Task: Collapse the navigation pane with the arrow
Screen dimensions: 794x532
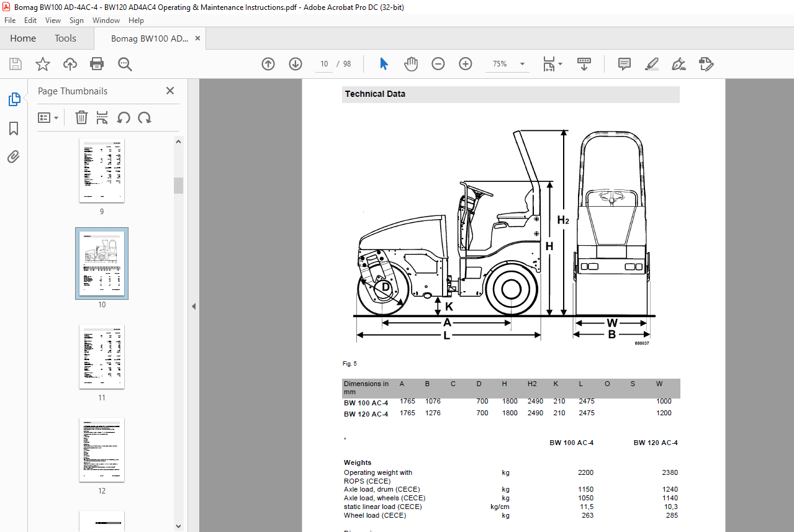Action: pyautogui.click(x=193, y=306)
